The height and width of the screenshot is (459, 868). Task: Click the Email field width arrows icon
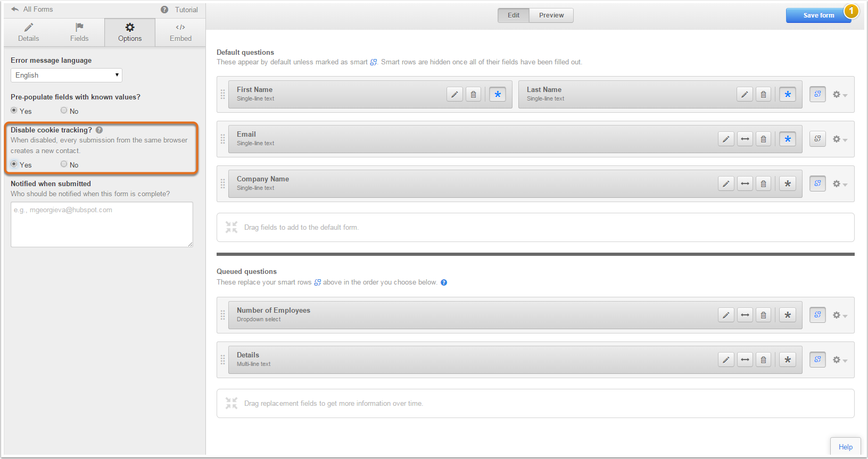745,139
